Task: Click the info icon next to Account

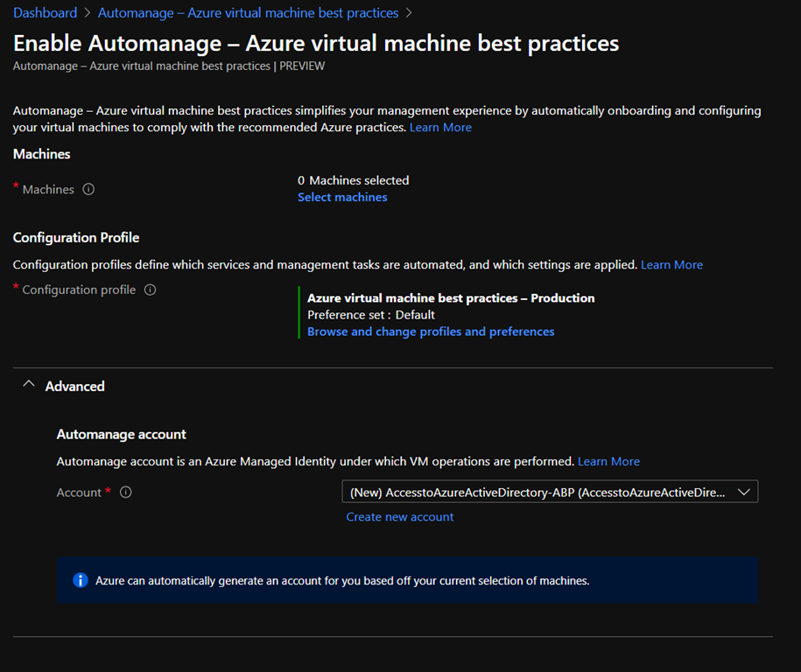Action: [125, 493]
